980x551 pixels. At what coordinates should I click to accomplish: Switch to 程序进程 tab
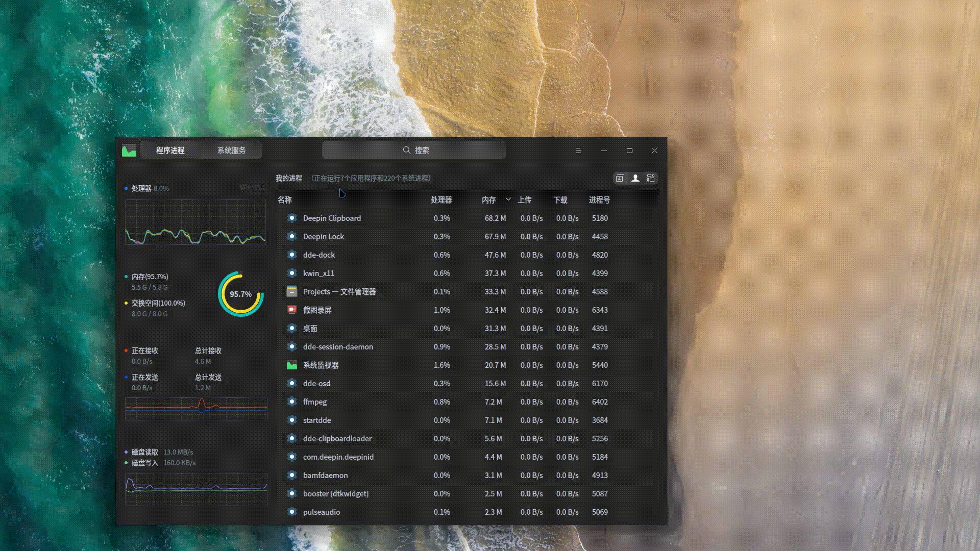coord(170,151)
